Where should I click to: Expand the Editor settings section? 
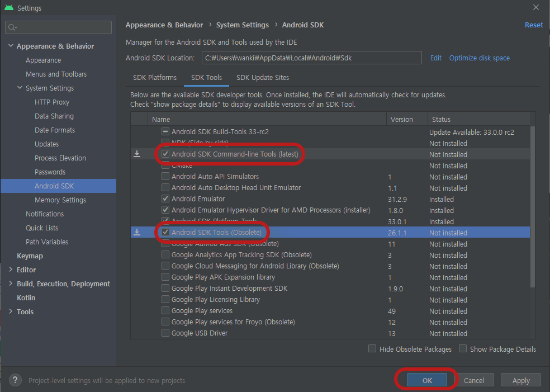[x=11, y=270]
